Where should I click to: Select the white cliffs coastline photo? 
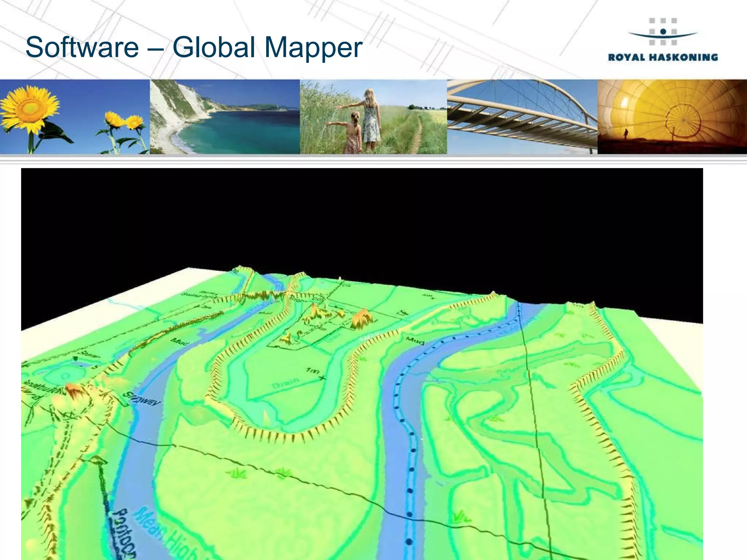225,117
